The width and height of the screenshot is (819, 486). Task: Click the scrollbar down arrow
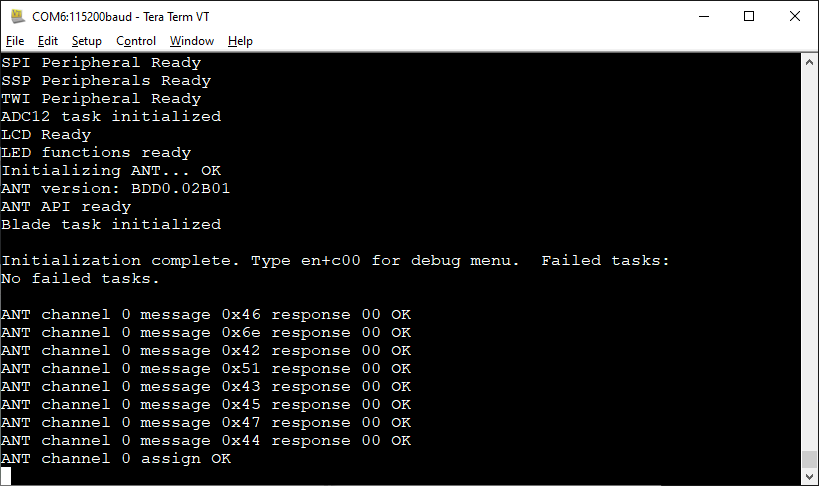(809, 477)
